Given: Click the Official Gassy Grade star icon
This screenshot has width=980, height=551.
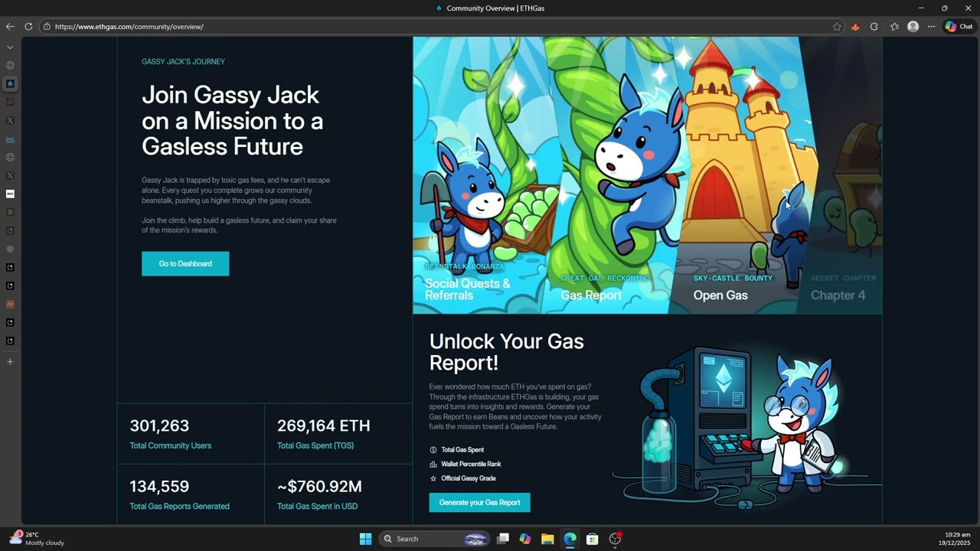Looking at the screenshot, I should [433, 478].
